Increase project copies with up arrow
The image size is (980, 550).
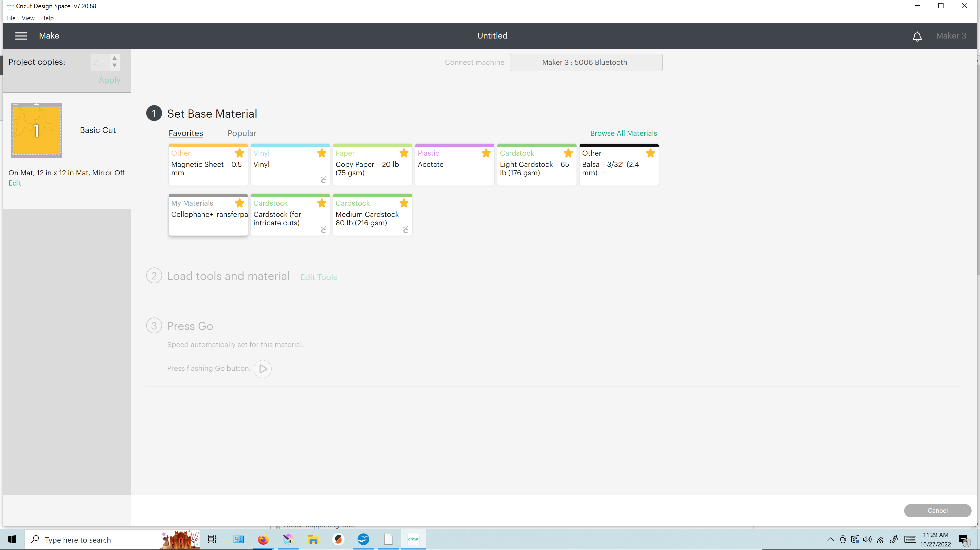pyautogui.click(x=115, y=58)
